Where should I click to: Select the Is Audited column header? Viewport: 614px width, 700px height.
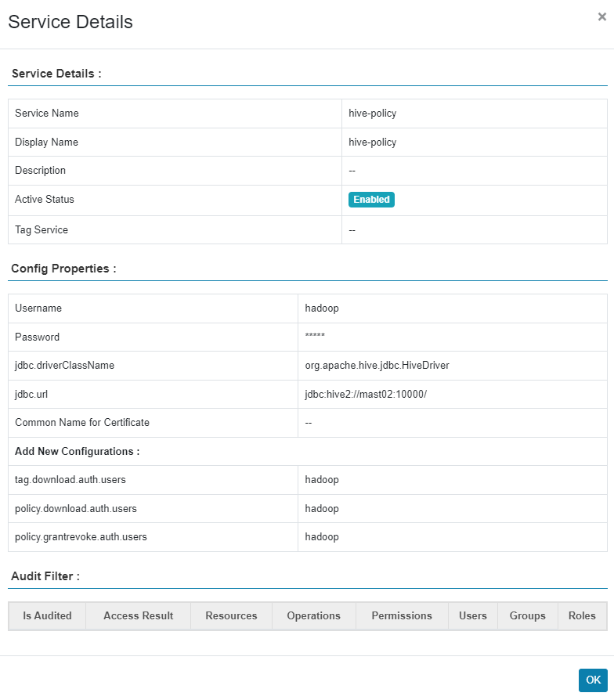47,615
